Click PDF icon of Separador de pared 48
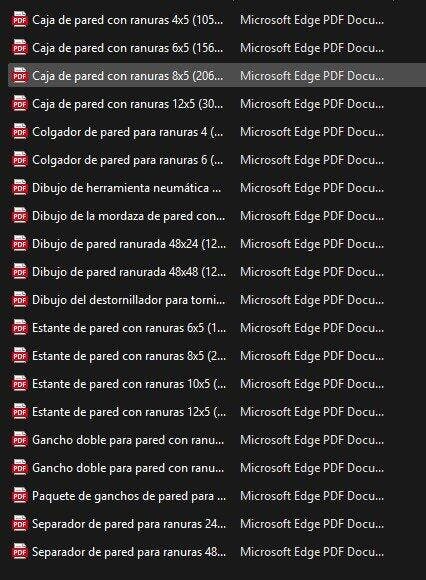 (x=20, y=552)
